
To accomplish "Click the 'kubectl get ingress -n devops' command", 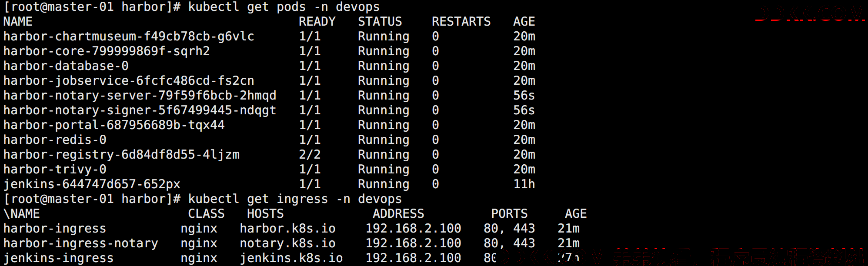I will tap(295, 199).
